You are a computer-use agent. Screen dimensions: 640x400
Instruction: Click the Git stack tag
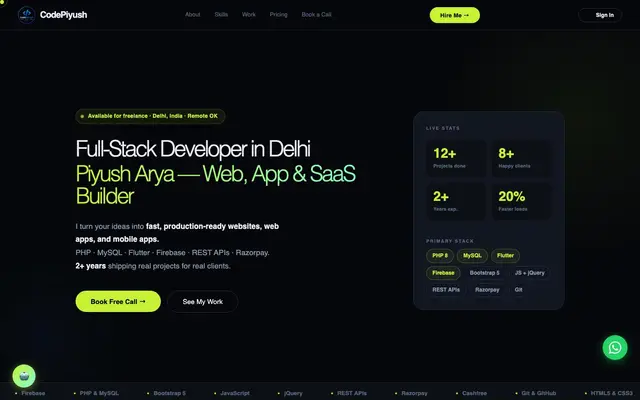tap(518, 289)
